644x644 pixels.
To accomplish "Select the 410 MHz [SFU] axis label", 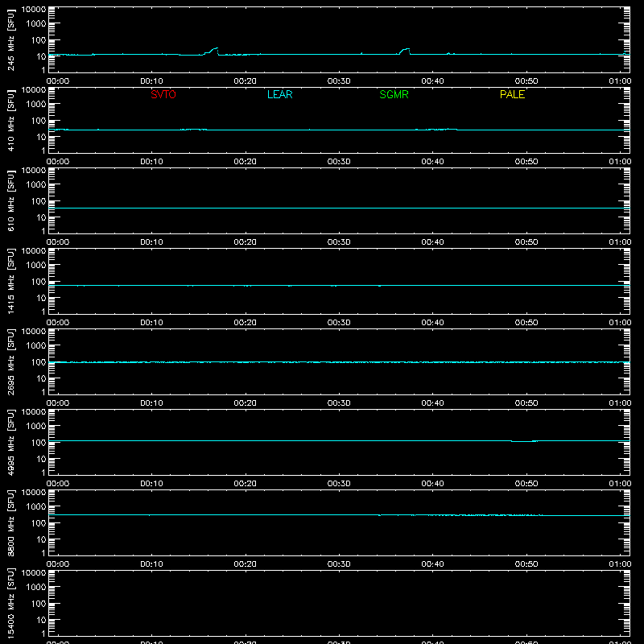I will click(x=10, y=120).
